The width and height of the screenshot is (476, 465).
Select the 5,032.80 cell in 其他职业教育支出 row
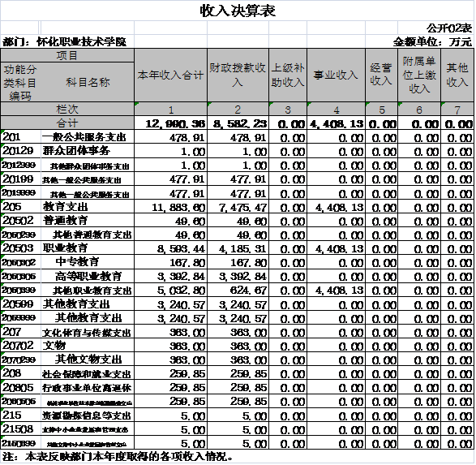point(170,290)
